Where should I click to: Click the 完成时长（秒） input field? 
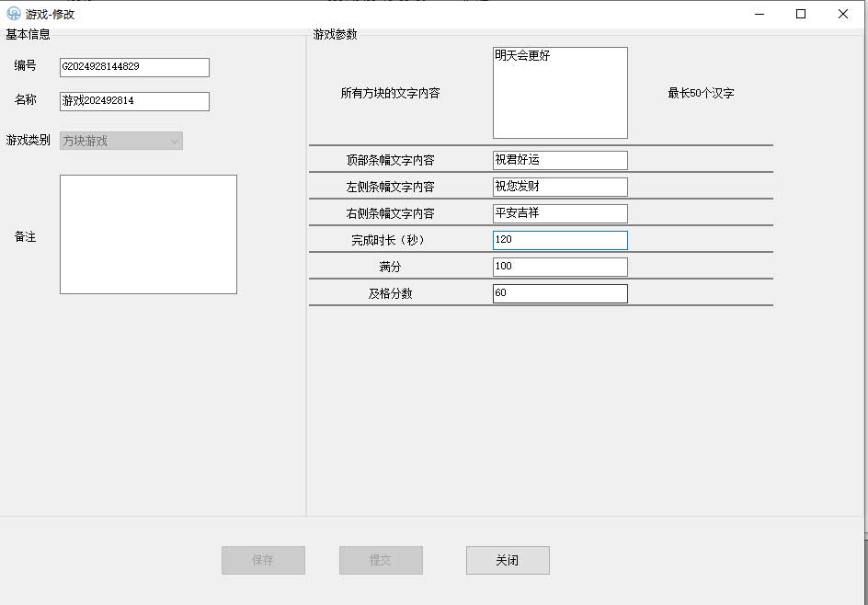click(x=560, y=240)
